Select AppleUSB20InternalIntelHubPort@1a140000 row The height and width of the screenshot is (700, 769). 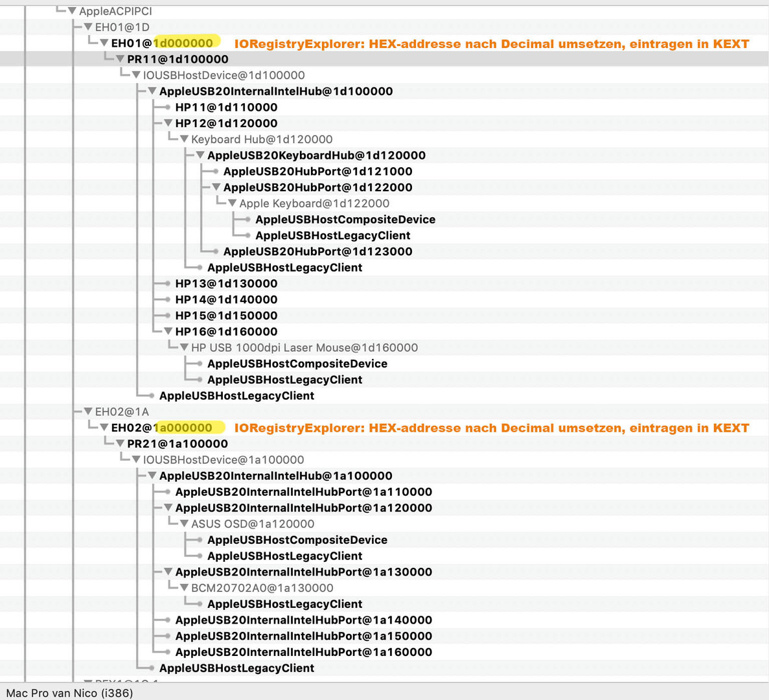304,620
